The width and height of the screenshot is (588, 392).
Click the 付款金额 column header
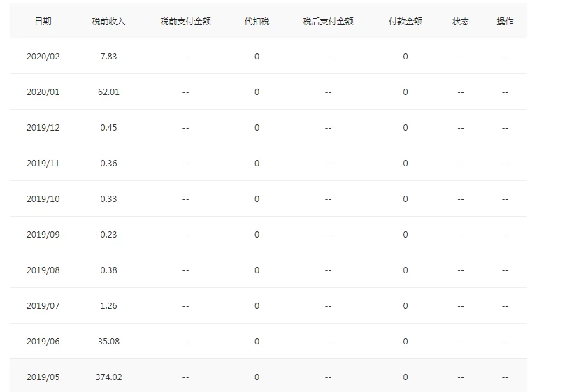click(406, 22)
